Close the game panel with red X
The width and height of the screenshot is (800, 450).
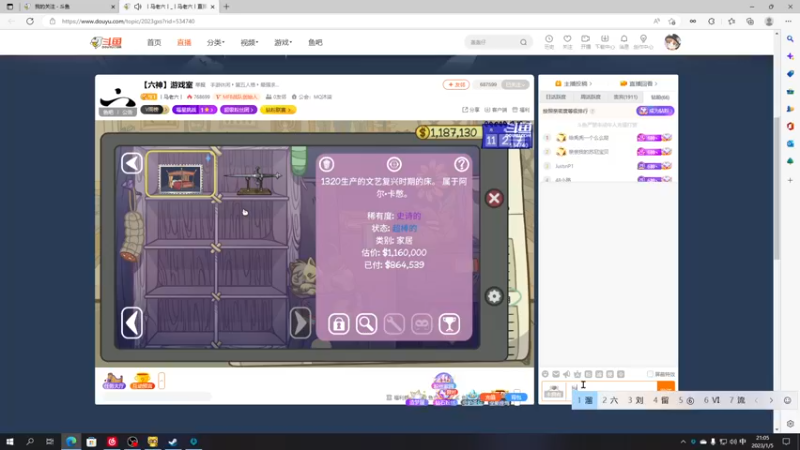tap(494, 198)
